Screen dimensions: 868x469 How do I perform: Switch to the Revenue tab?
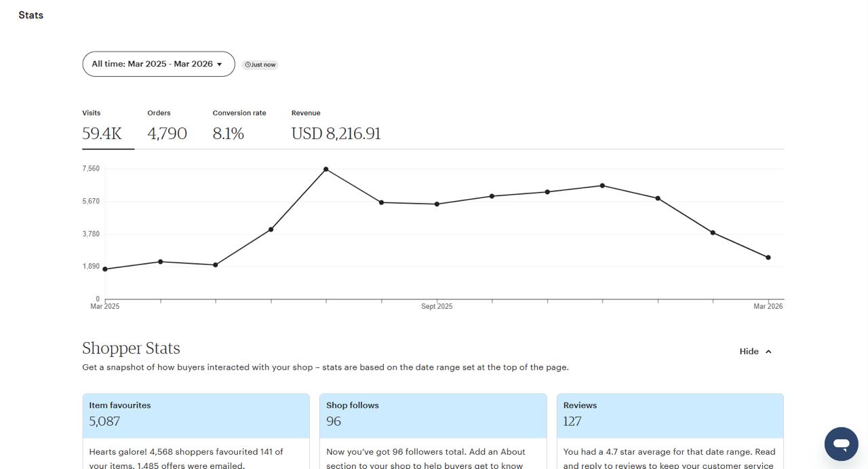click(336, 126)
